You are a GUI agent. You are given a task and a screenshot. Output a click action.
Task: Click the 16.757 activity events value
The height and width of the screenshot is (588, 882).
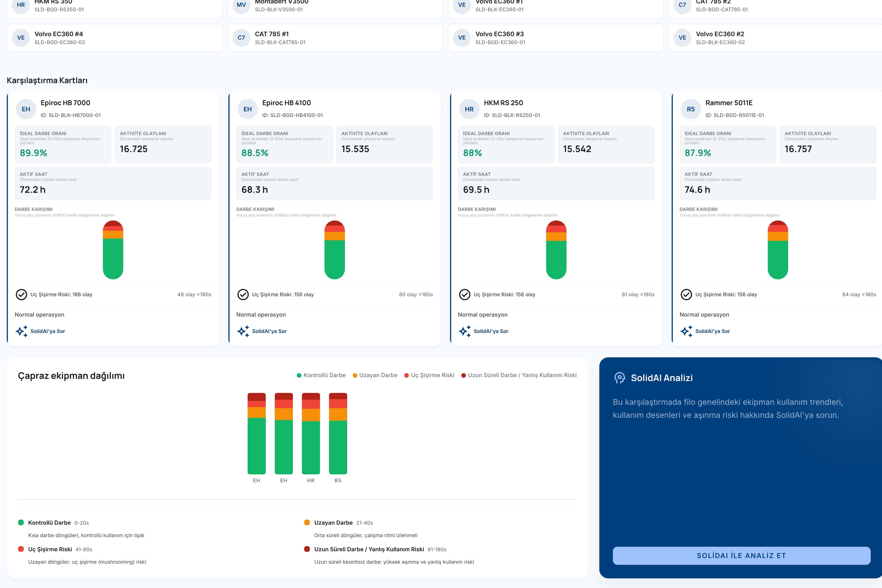[798, 149]
